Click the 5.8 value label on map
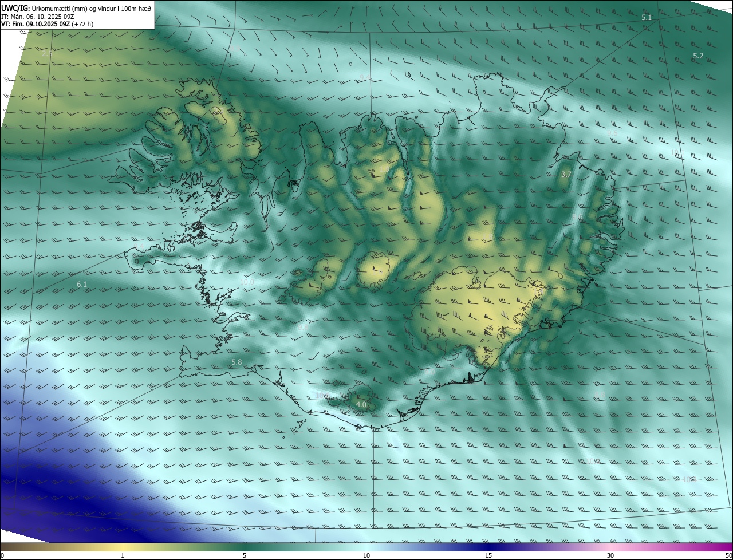Screen dimensions: 733x560 click(237, 362)
